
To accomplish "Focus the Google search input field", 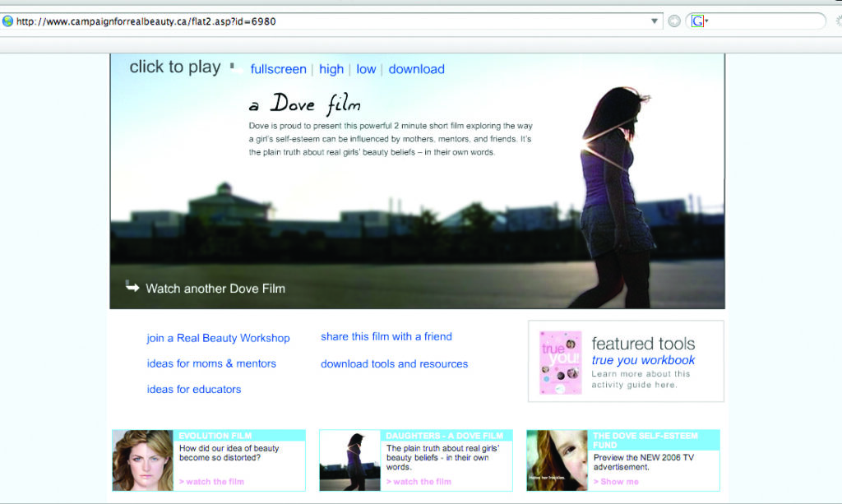I will coord(765,21).
